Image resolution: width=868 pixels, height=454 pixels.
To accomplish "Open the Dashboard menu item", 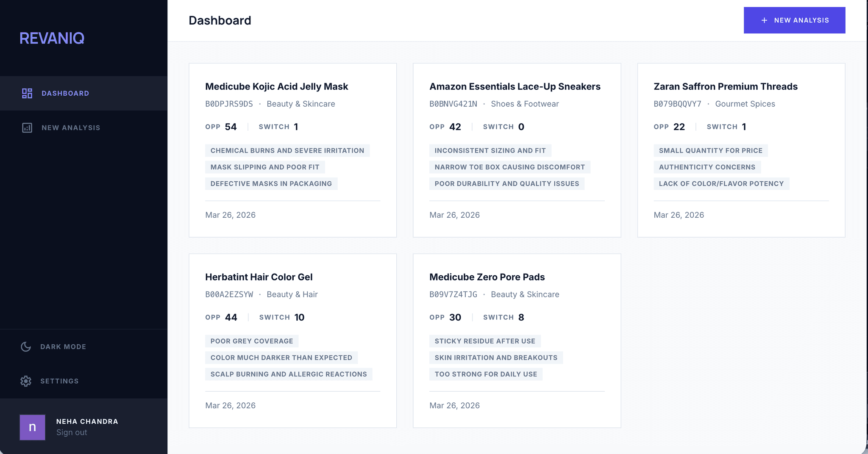I will (x=83, y=93).
